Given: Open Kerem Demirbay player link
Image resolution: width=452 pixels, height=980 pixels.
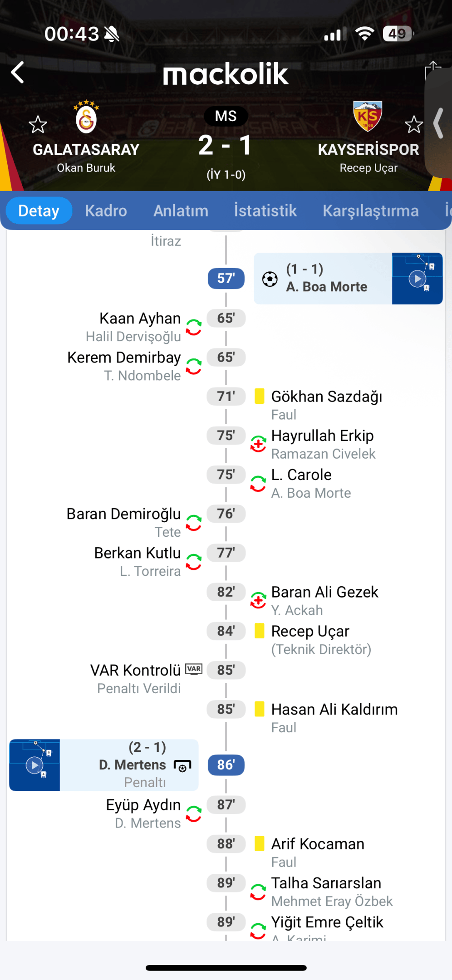Looking at the screenshot, I should (x=124, y=358).
